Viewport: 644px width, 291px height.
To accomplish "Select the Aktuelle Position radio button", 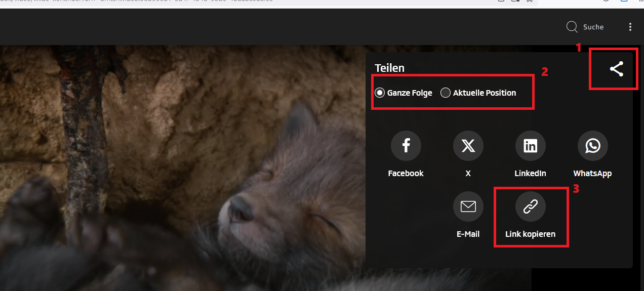I will click(x=446, y=93).
